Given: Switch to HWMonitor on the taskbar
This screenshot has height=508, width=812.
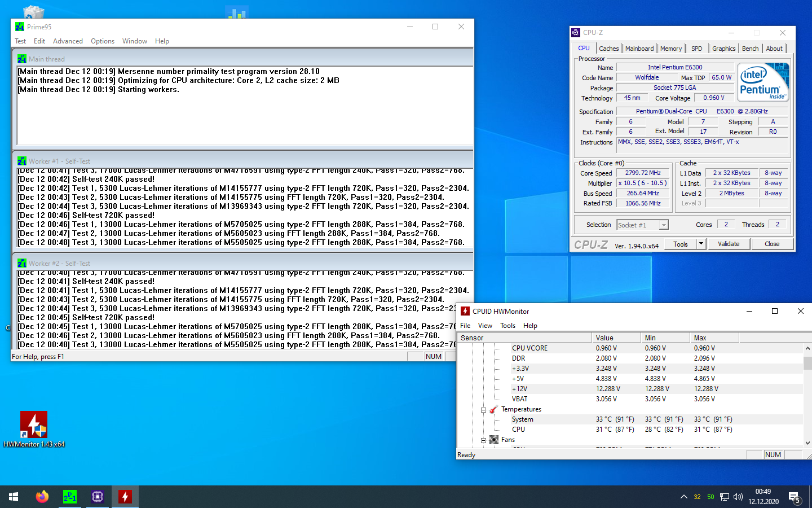Looking at the screenshot, I should [x=125, y=497].
